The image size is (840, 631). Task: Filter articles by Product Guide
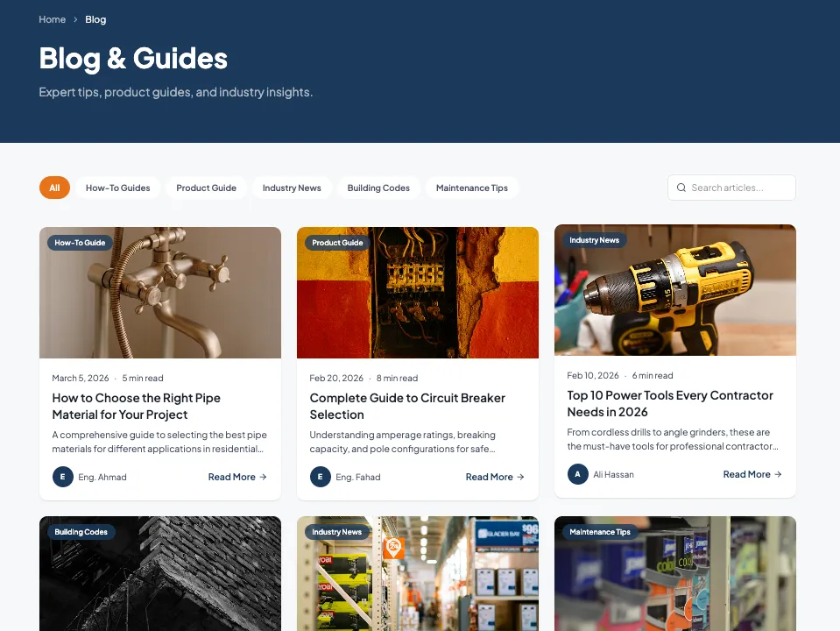pos(206,188)
